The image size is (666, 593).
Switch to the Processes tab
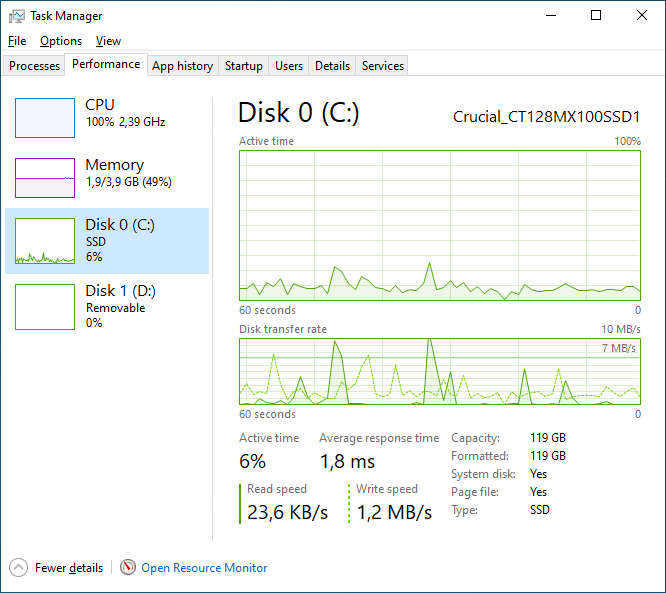[x=35, y=66]
